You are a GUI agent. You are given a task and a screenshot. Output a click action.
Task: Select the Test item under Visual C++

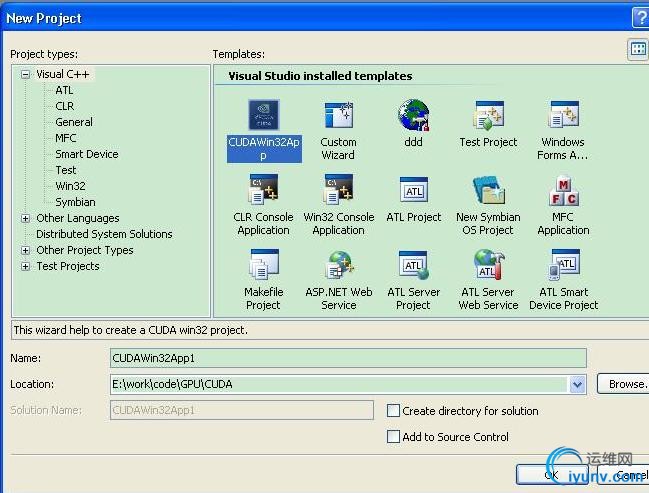(66, 170)
